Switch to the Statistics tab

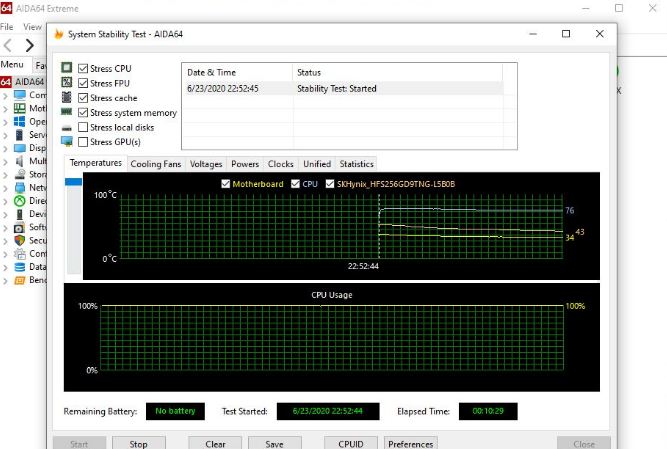coord(356,164)
